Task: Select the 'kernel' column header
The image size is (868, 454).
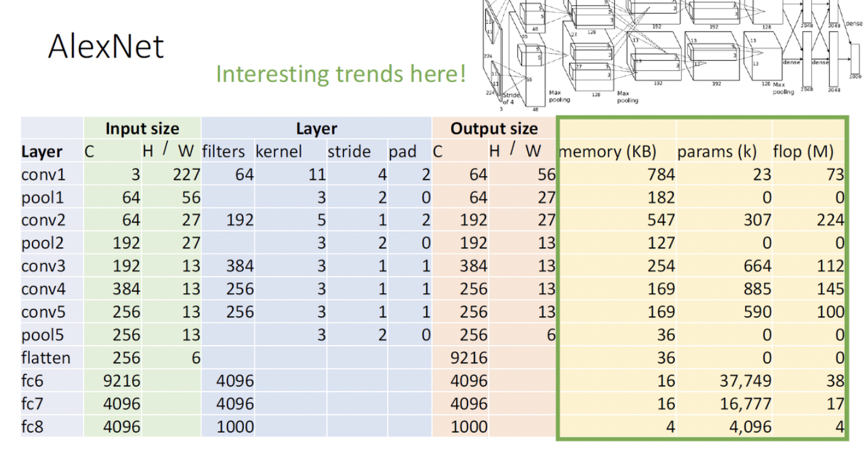Action: click(279, 152)
